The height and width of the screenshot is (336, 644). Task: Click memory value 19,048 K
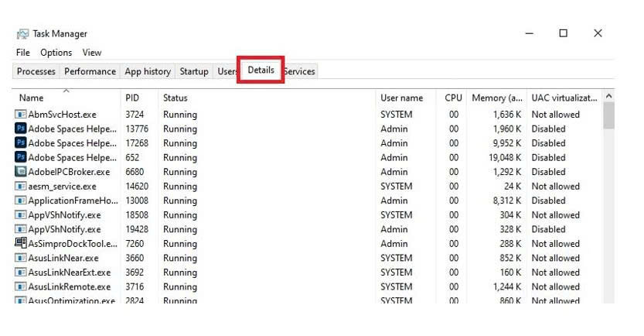click(x=505, y=157)
